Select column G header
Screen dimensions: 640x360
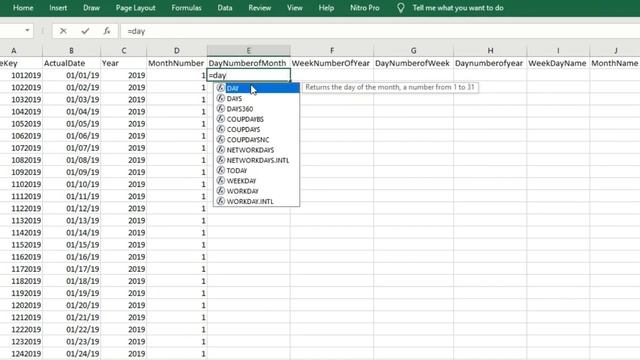pyautogui.click(x=413, y=51)
